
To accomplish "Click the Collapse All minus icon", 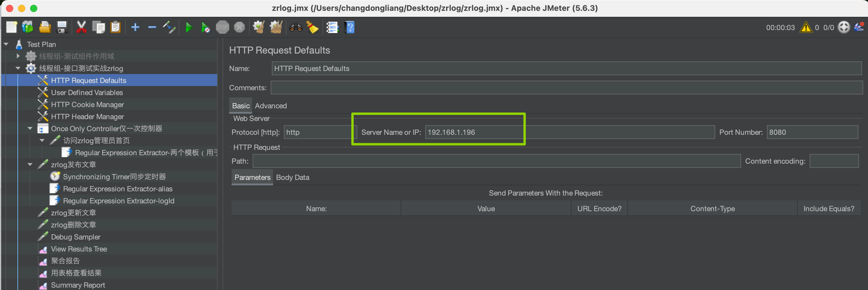I will [152, 27].
